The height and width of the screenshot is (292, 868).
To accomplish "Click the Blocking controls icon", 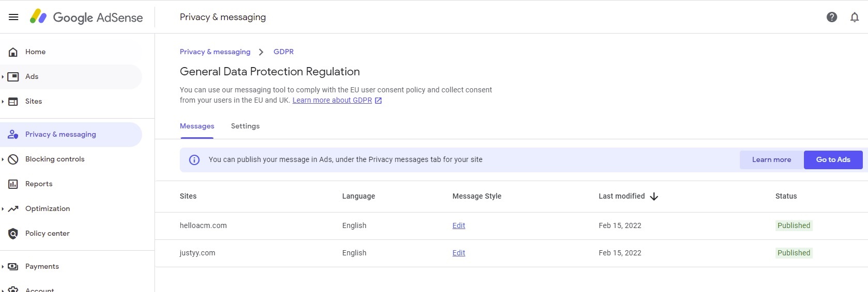I will (13, 159).
